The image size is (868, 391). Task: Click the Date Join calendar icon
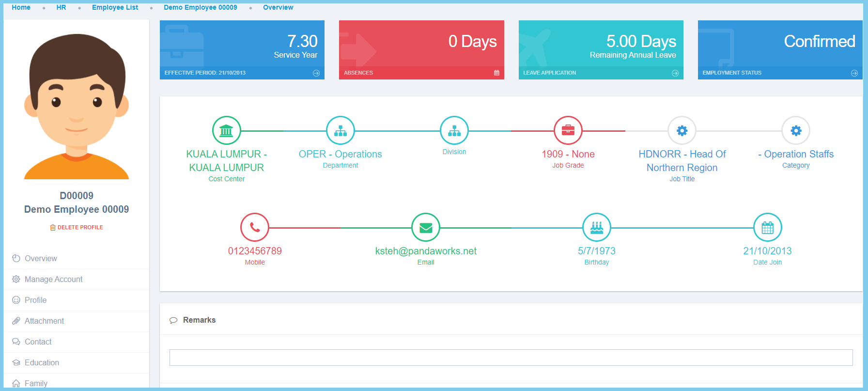click(x=767, y=227)
